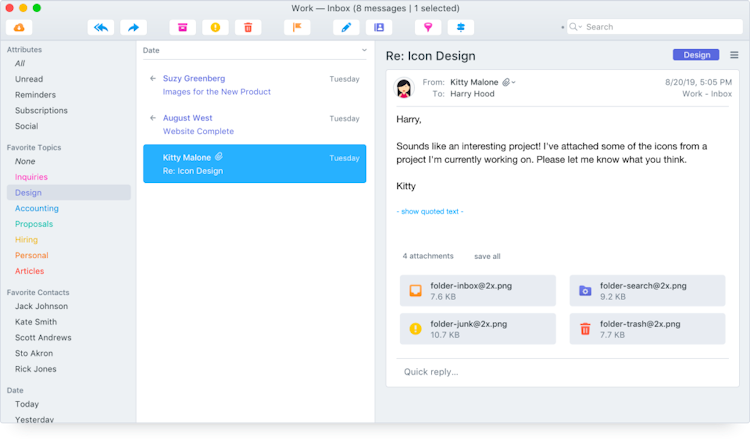
Task: Select favorite contact Jack Johnson
Action: click(x=41, y=306)
